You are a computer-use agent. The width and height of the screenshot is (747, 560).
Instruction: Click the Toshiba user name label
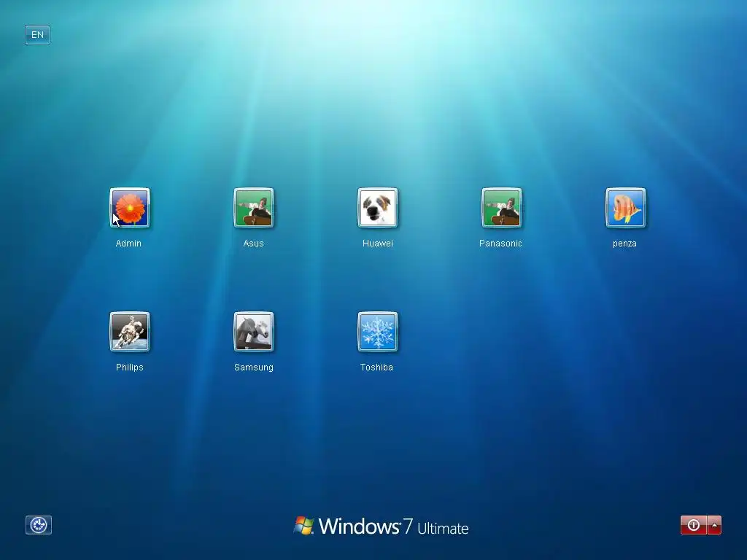click(377, 367)
